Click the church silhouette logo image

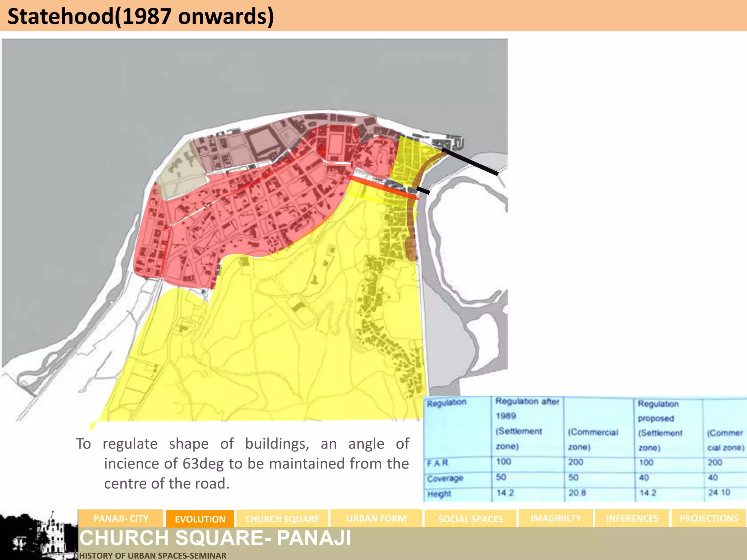click(x=39, y=535)
